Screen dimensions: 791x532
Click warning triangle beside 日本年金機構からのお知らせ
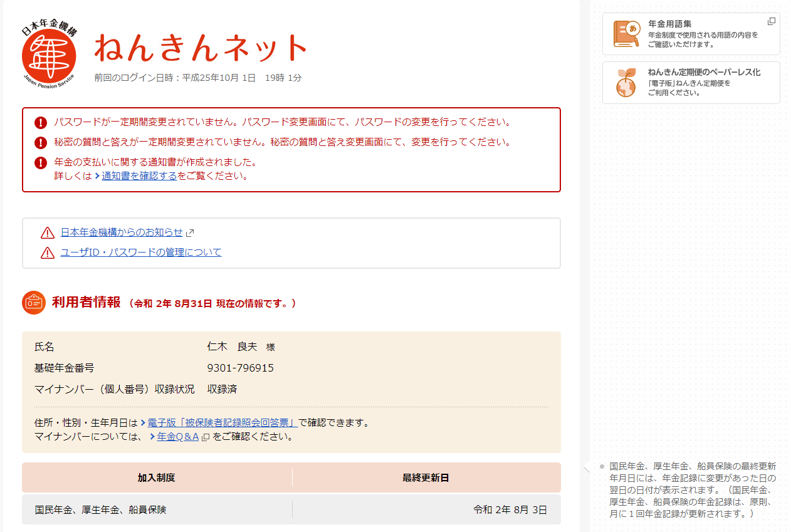point(48,233)
